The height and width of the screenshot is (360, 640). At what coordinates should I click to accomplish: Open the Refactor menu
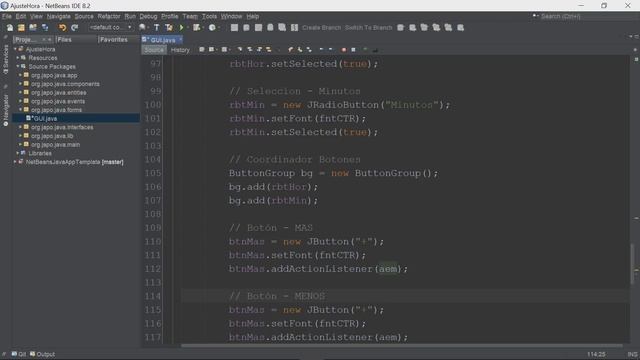109,16
